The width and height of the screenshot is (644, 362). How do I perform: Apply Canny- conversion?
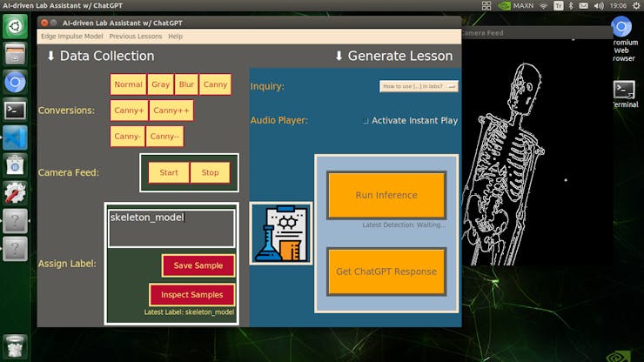click(127, 136)
